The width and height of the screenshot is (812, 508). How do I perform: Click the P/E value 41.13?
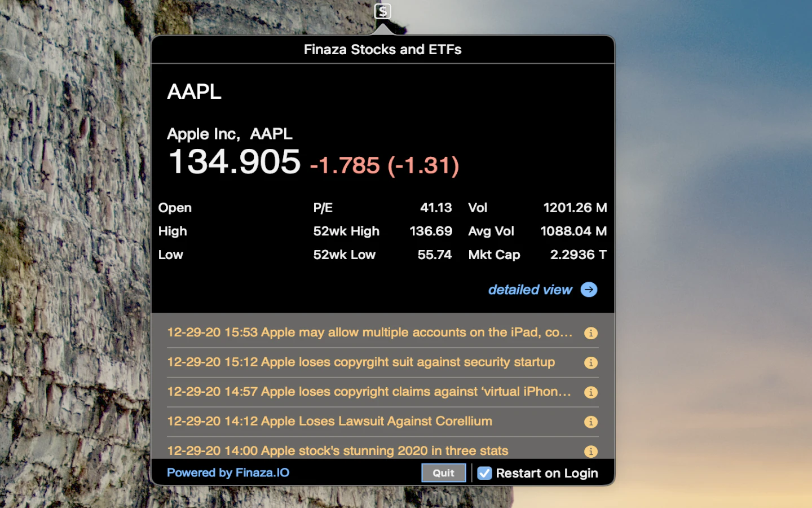[436, 208]
